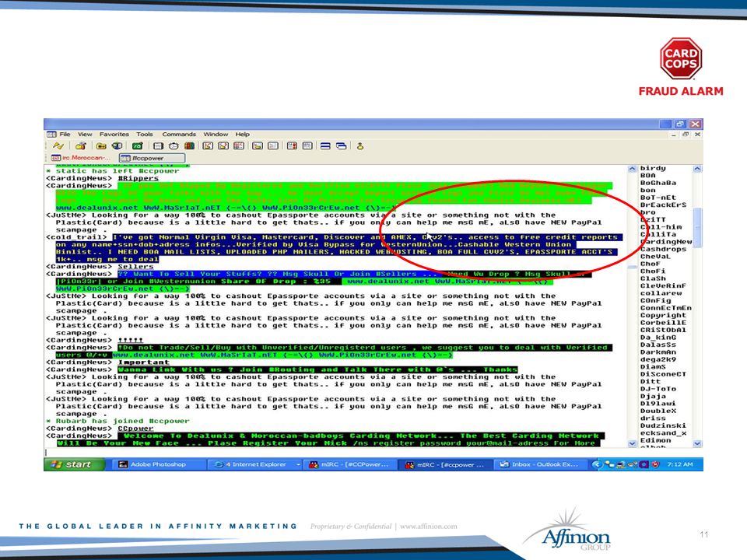Click the cascade windows toolbar icon
747x560 pixels.
341,145
